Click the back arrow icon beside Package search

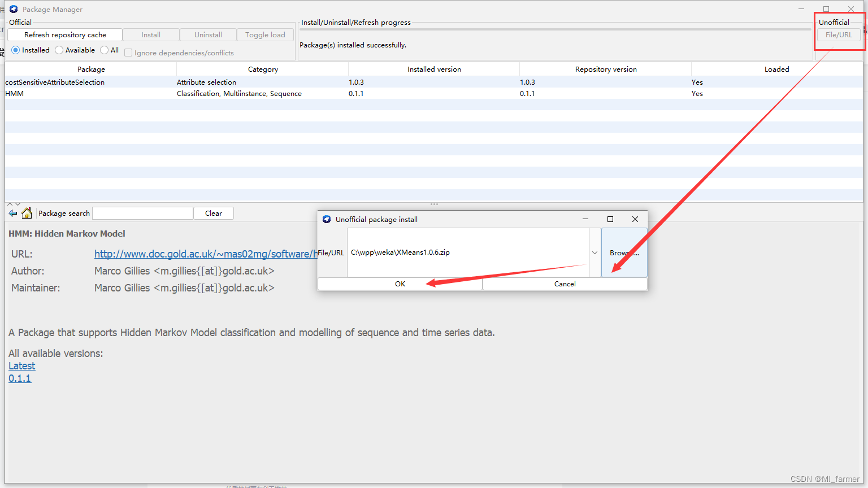coord(13,213)
